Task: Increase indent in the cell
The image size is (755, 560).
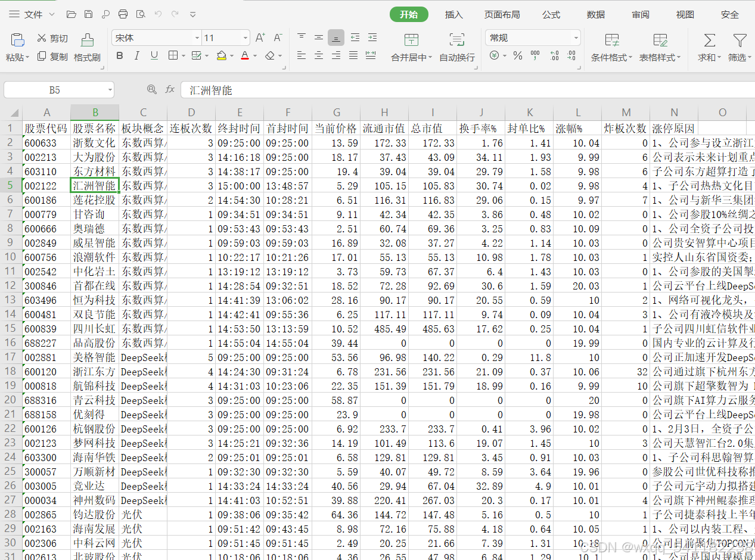Action: coord(372,38)
